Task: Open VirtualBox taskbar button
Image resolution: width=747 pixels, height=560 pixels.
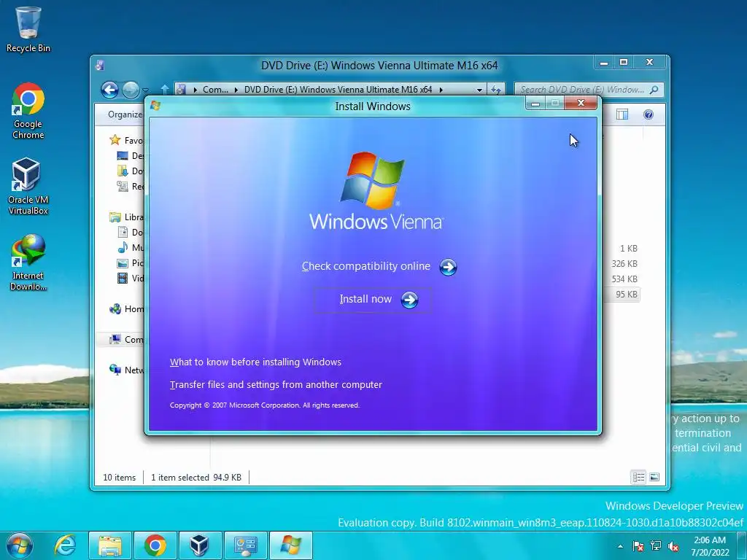Action: pos(200,545)
